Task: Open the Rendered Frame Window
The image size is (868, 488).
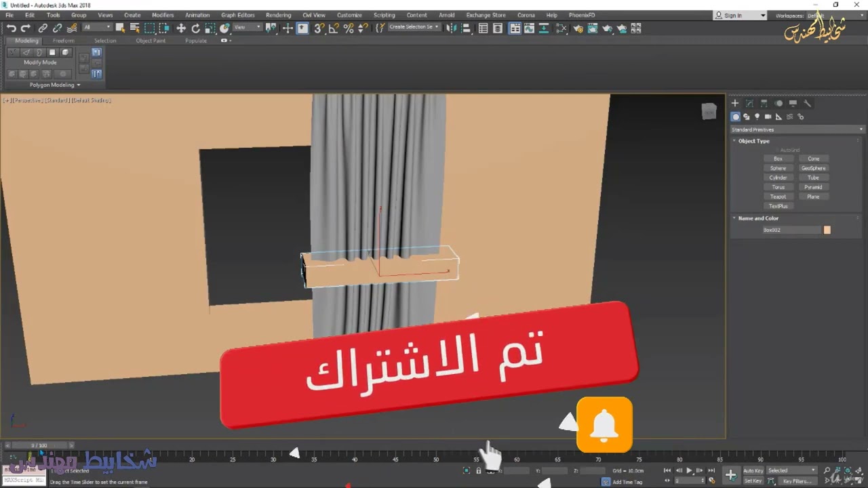Action: 593,28
